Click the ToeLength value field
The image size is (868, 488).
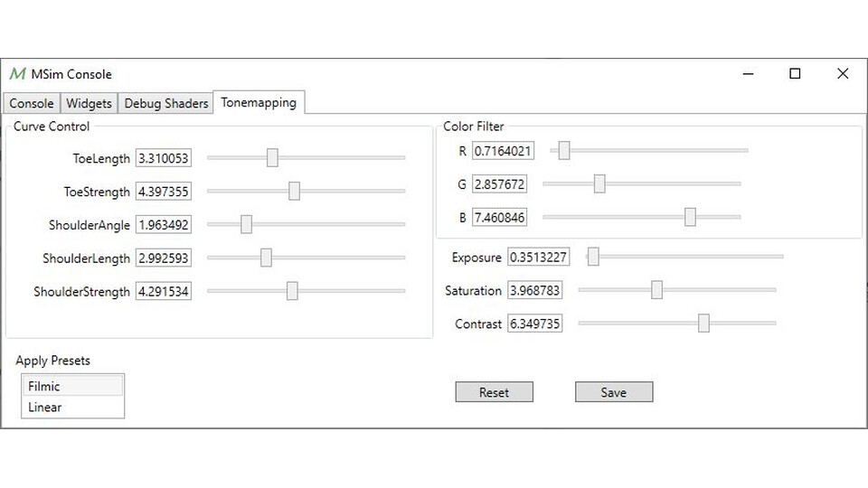point(164,158)
